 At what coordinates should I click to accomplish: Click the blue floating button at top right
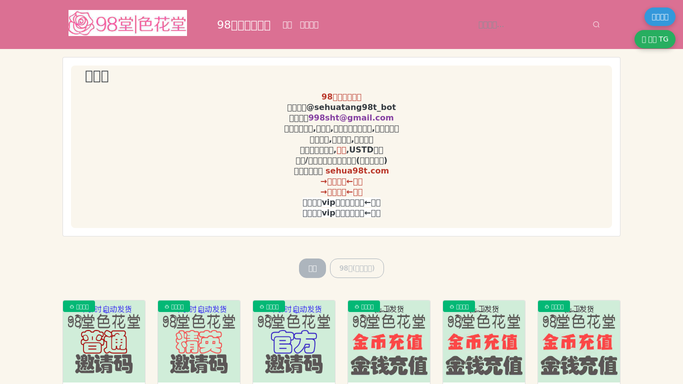[x=660, y=17]
